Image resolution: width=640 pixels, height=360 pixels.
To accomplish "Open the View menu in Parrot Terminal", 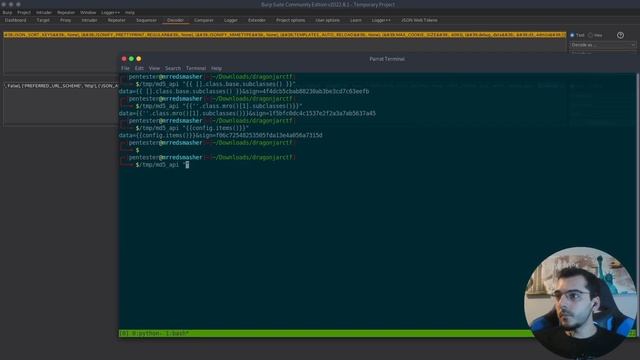I will point(154,68).
